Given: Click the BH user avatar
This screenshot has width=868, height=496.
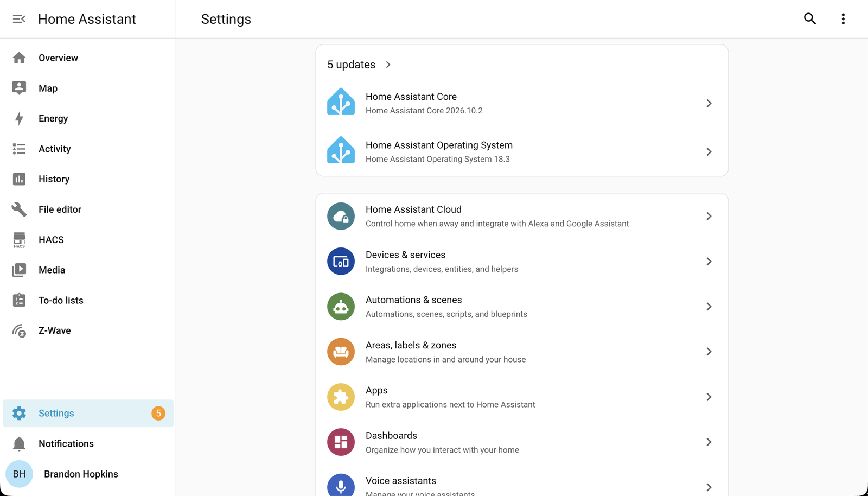Looking at the screenshot, I should (19, 474).
